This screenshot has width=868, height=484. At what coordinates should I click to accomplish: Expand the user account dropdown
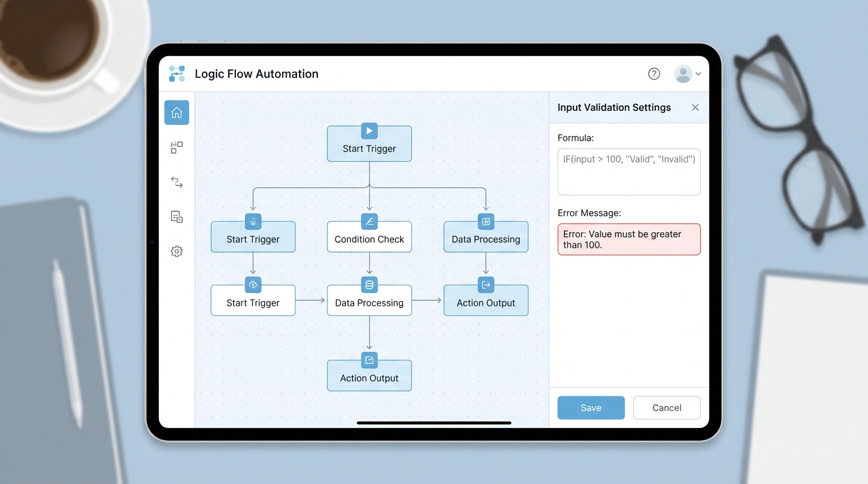(x=699, y=74)
